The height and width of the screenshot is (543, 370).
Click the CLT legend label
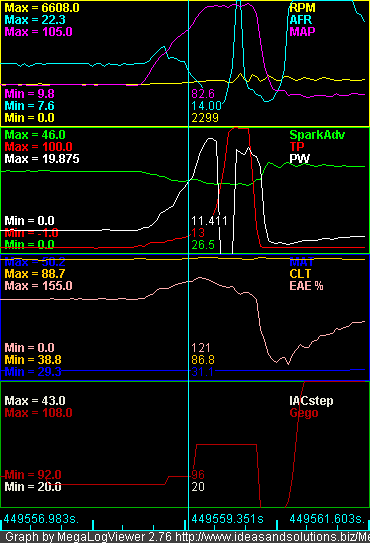point(300,274)
